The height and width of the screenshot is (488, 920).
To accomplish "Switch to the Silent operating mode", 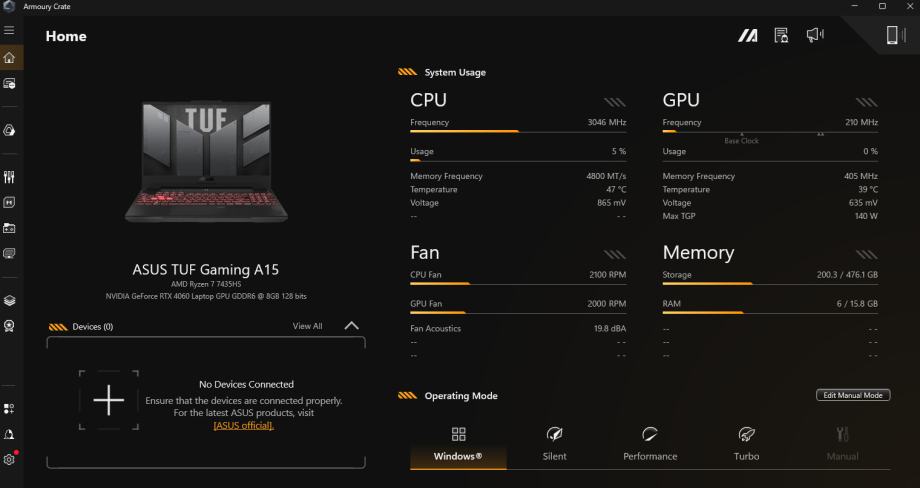I will pos(554,446).
